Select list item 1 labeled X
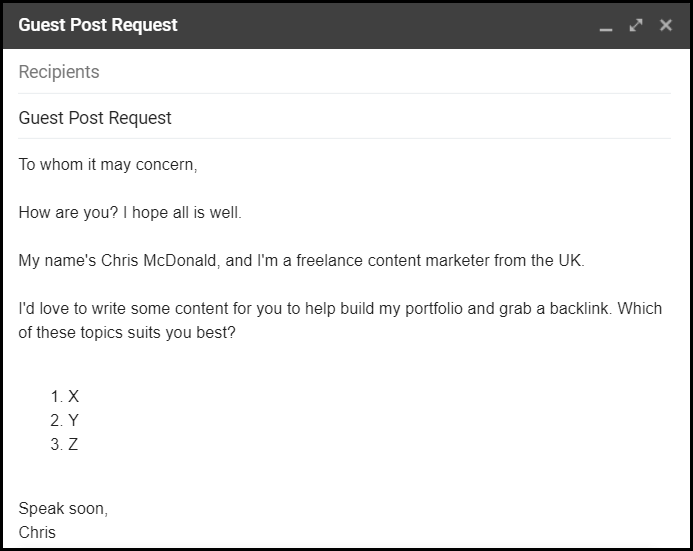The width and height of the screenshot is (693, 551). pyautogui.click(x=65, y=396)
